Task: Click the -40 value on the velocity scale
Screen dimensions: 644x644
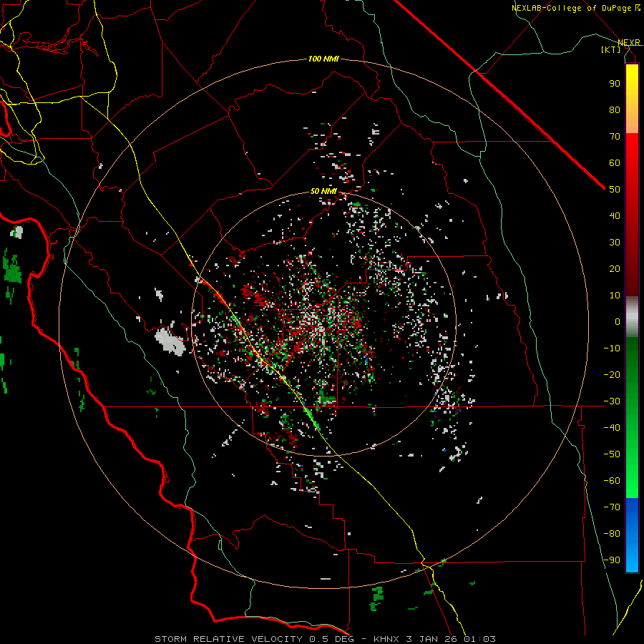Action: coord(612,428)
